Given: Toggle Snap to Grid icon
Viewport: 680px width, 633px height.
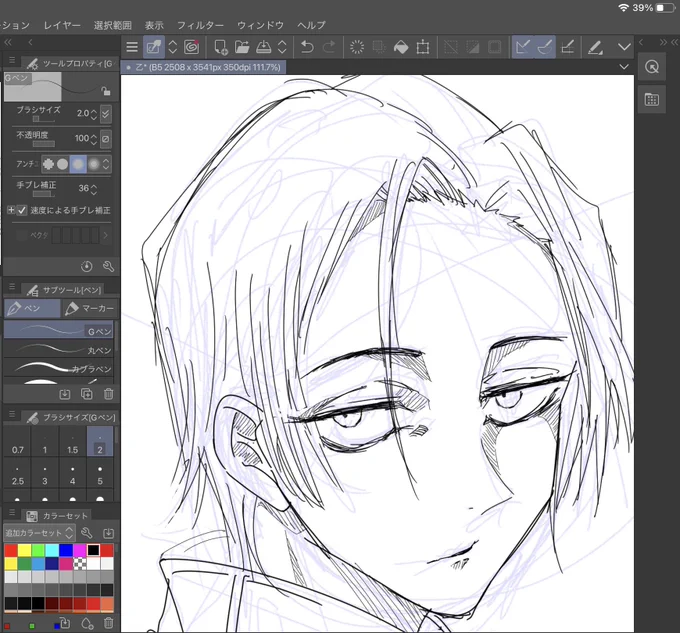Looking at the screenshot, I should click(x=567, y=47).
